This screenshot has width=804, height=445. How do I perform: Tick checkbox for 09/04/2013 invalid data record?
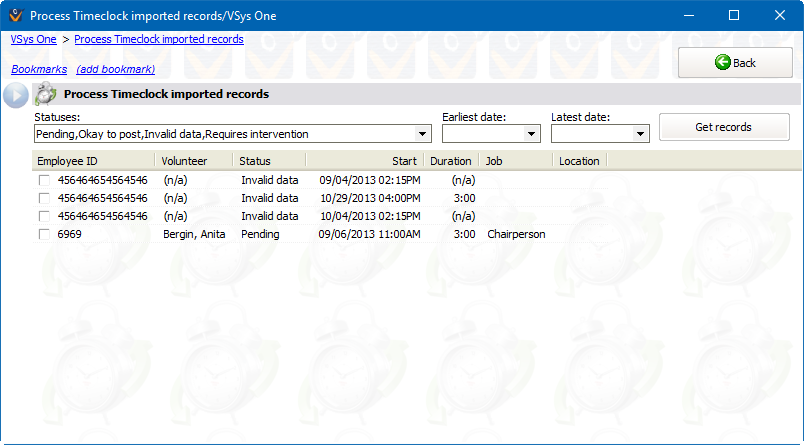(x=44, y=180)
